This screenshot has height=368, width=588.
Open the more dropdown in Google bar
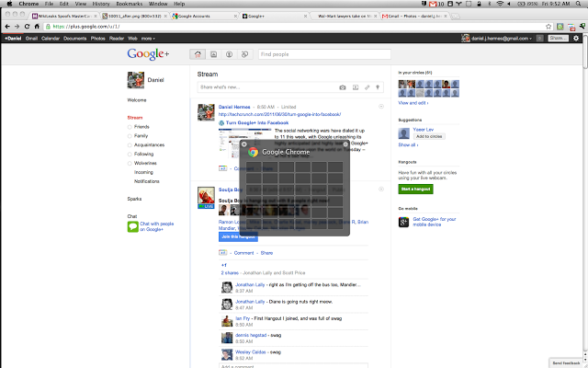click(148, 39)
